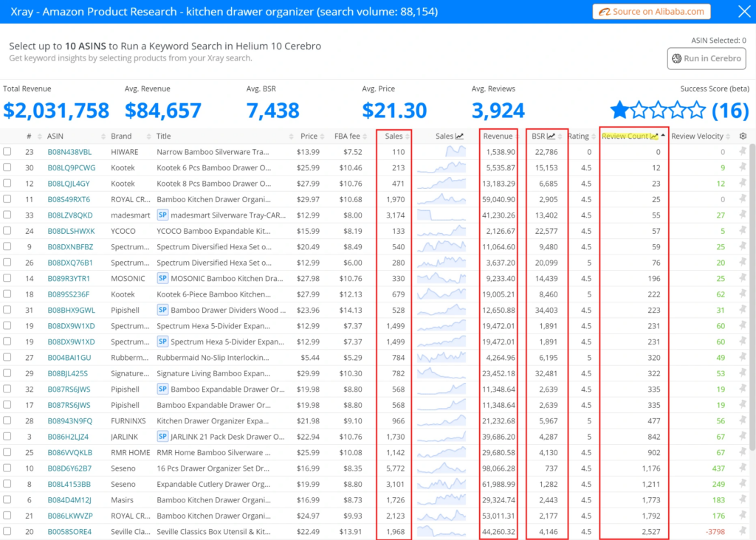Click Avg. BSR value 7,438

coord(273,111)
